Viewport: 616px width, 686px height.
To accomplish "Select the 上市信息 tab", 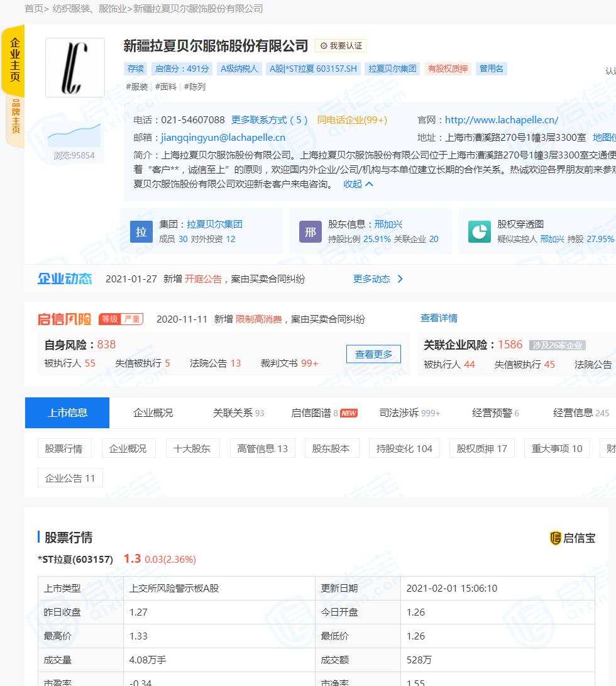I will (67, 412).
